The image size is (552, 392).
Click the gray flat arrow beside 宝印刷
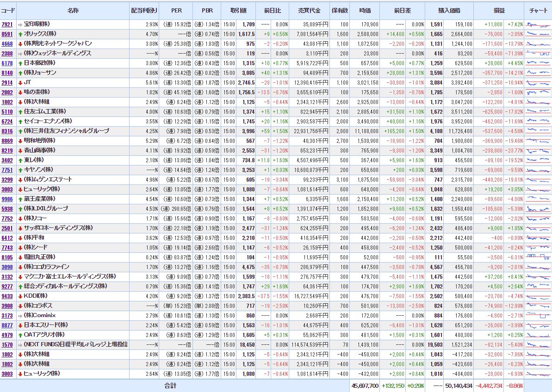click(x=20, y=24)
